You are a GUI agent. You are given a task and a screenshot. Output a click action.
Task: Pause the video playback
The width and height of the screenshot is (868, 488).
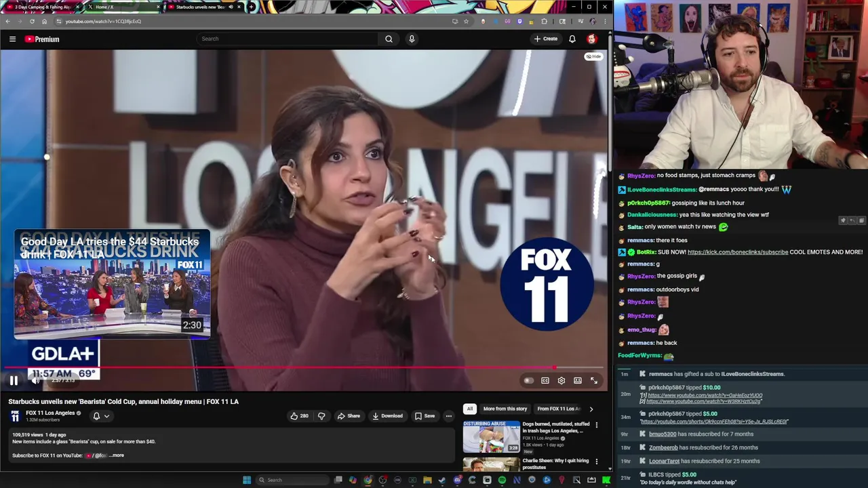click(x=14, y=381)
